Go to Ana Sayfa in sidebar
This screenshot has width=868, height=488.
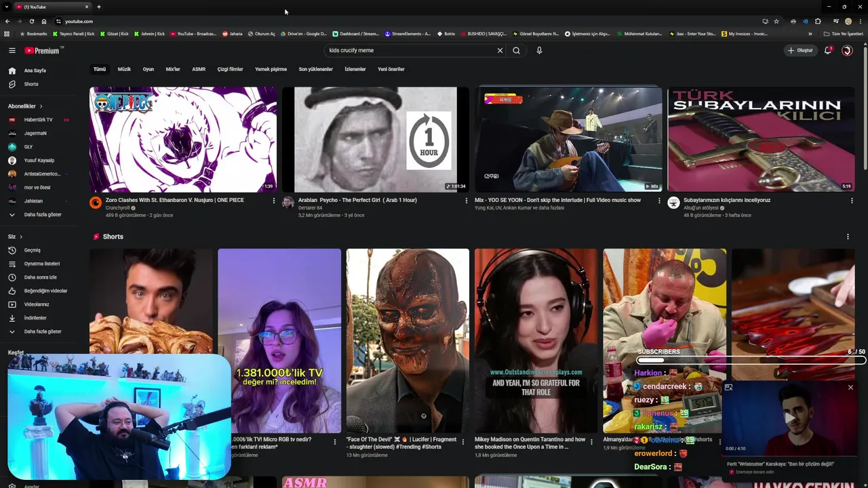[x=35, y=70]
